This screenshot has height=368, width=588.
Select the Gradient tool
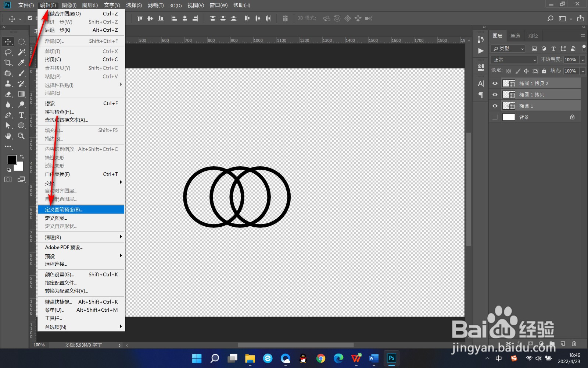pyautogui.click(x=21, y=94)
